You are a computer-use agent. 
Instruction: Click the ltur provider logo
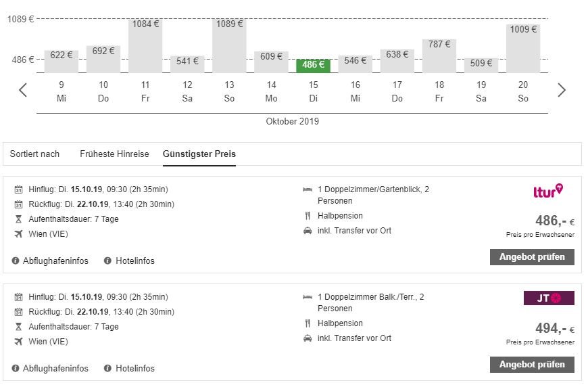(548, 191)
